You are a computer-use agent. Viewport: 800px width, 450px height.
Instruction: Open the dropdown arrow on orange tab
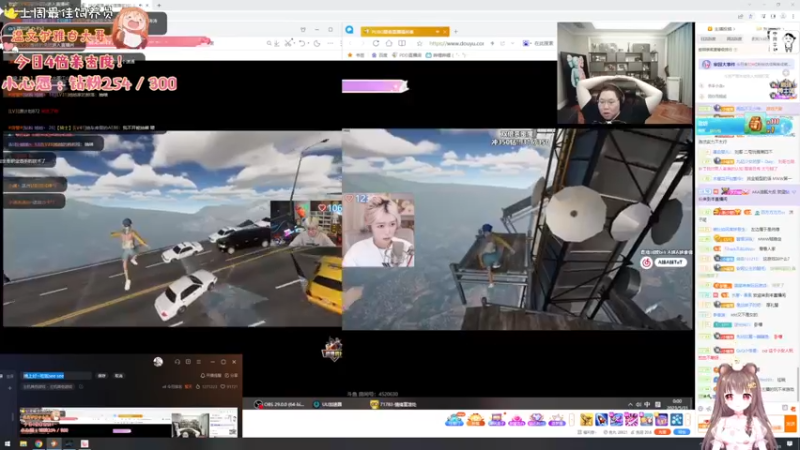pyautogui.click(x=437, y=32)
